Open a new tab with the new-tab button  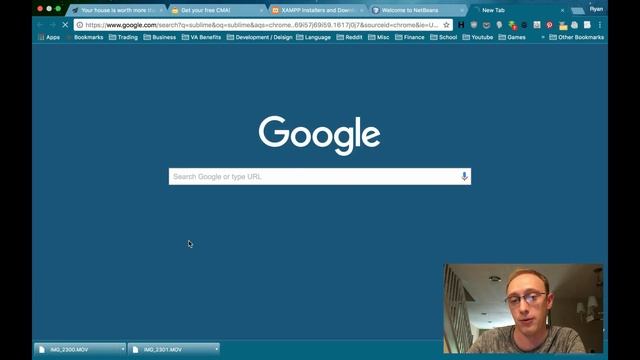(577, 11)
